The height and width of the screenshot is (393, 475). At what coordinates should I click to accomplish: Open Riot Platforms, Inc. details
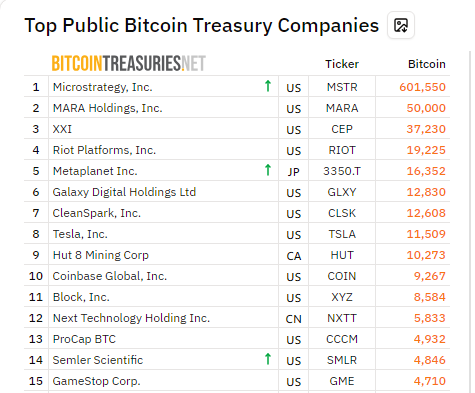click(104, 150)
